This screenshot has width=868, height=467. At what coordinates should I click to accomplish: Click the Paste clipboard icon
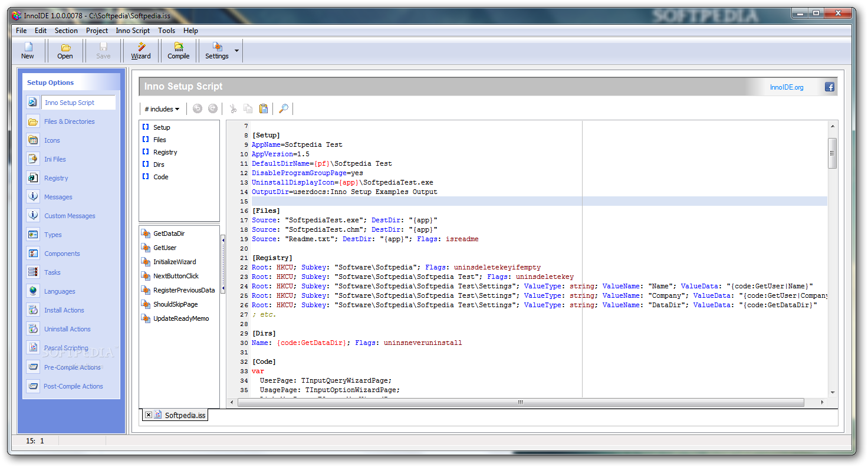point(264,108)
